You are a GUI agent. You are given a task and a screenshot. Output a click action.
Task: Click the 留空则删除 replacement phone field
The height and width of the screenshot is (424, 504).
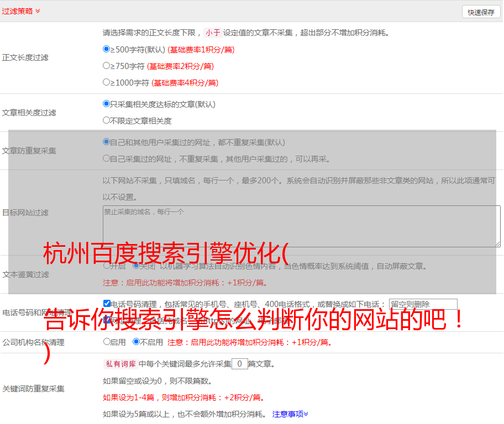point(423,304)
